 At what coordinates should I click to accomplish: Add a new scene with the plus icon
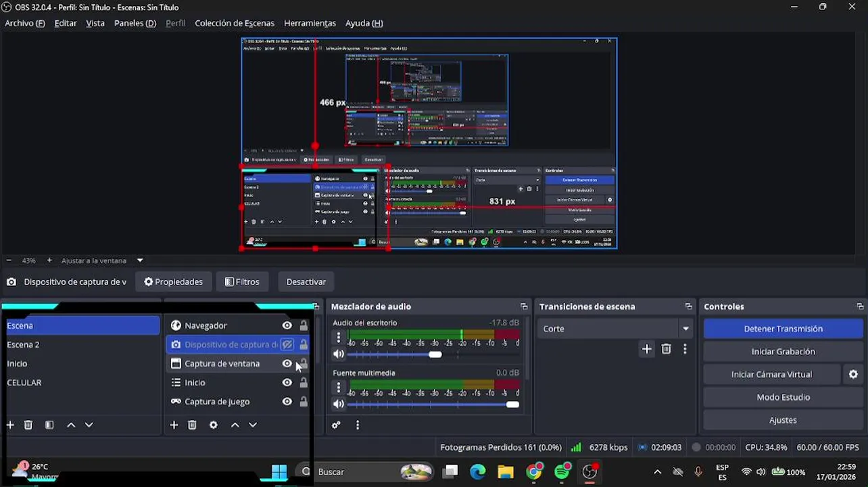[x=10, y=425]
